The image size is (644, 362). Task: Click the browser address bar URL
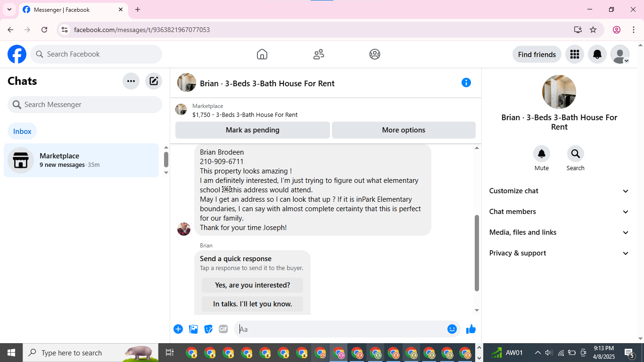tap(142, 30)
